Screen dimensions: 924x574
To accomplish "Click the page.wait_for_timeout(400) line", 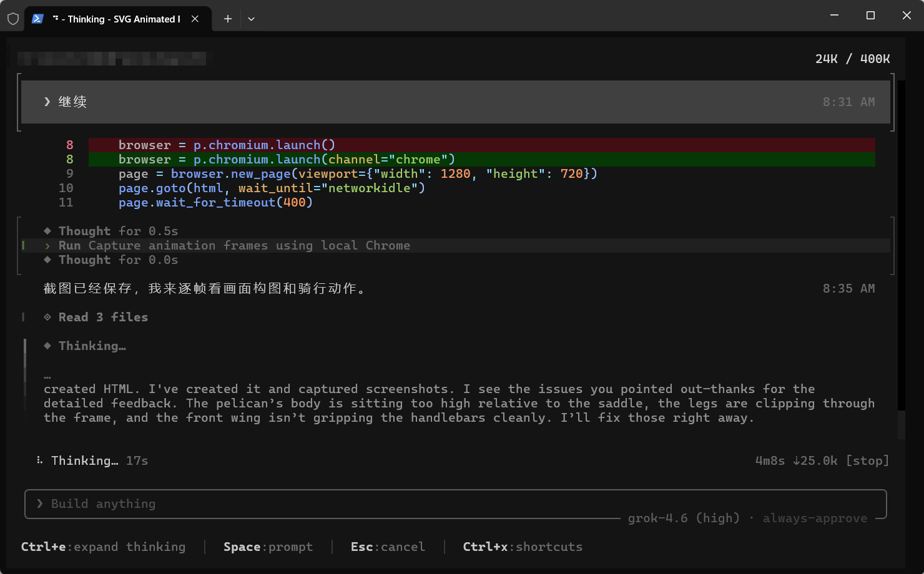I will point(215,202).
